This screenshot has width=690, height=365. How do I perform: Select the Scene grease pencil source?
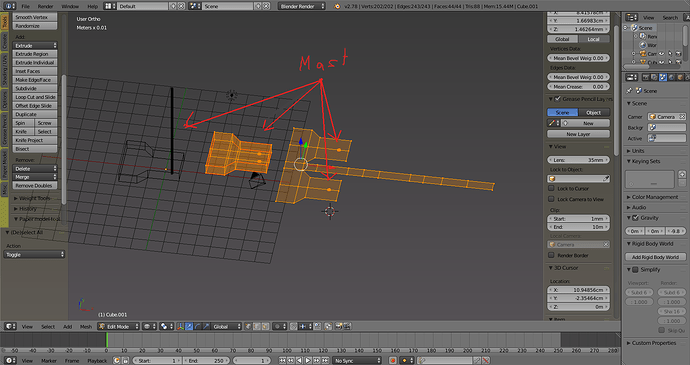point(562,112)
